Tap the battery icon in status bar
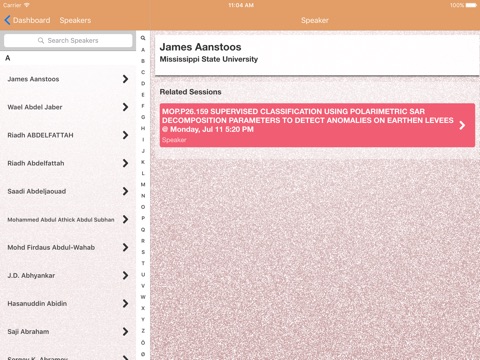The width and height of the screenshot is (480, 360). pyautogui.click(x=471, y=5)
